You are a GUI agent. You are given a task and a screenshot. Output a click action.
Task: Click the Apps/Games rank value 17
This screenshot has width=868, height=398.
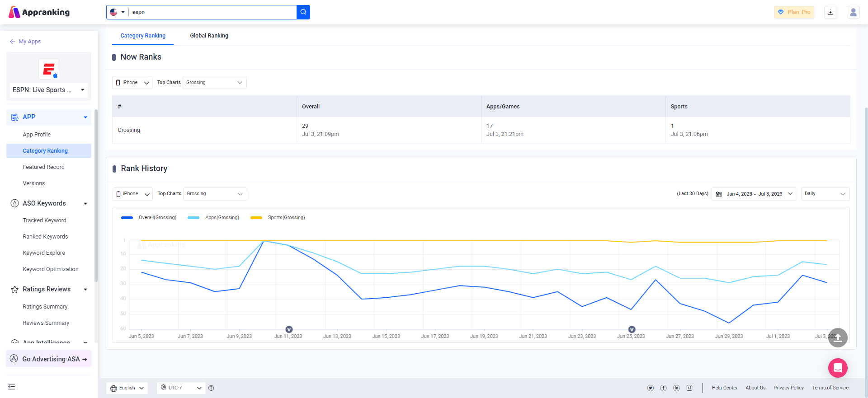[490, 126]
